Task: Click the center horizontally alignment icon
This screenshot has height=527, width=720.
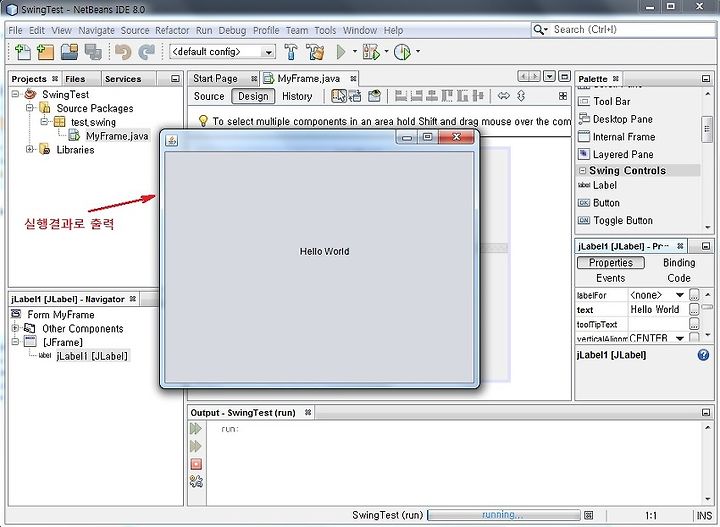Action: tap(432, 96)
